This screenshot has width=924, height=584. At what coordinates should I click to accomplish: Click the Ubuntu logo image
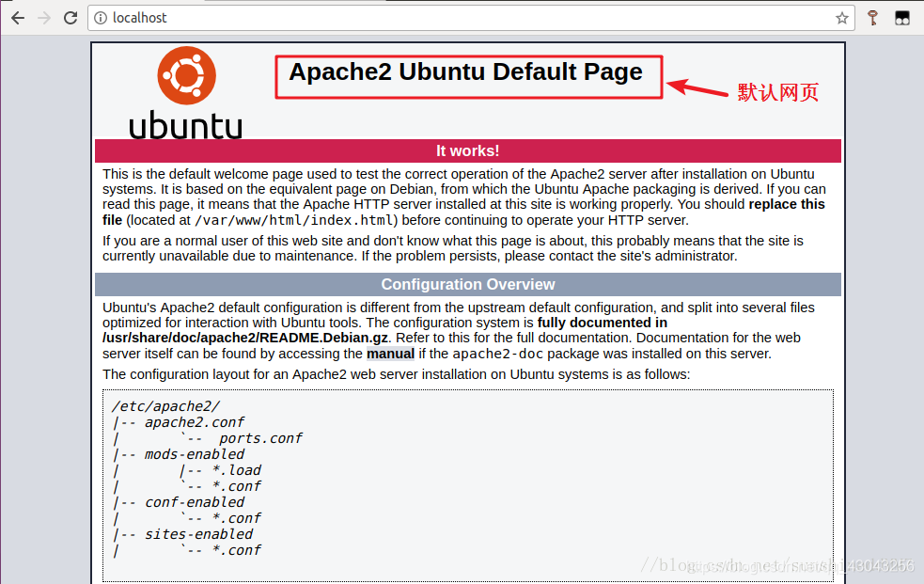coord(185,92)
